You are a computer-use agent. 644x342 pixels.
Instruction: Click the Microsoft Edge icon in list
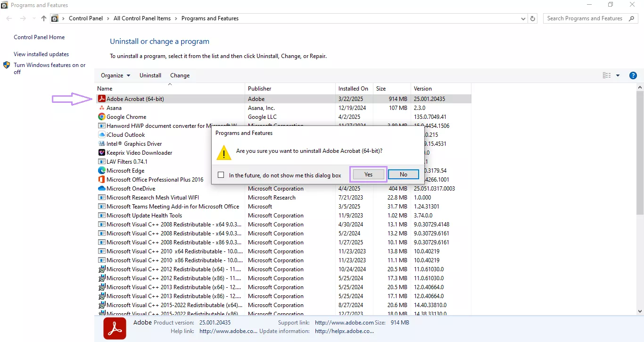tap(102, 170)
